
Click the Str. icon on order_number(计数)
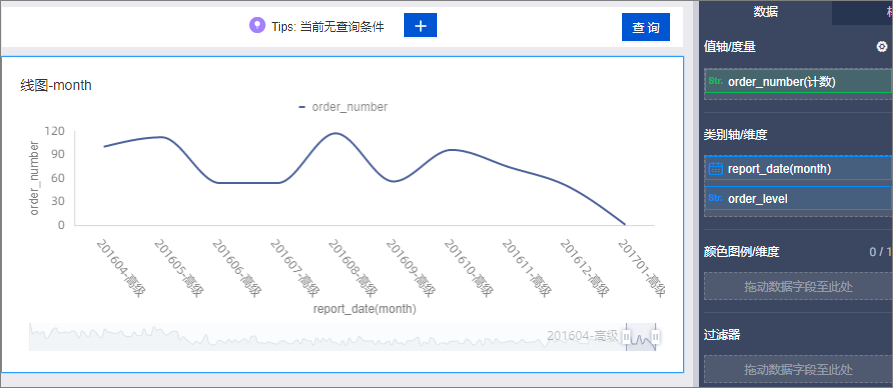point(715,81)
